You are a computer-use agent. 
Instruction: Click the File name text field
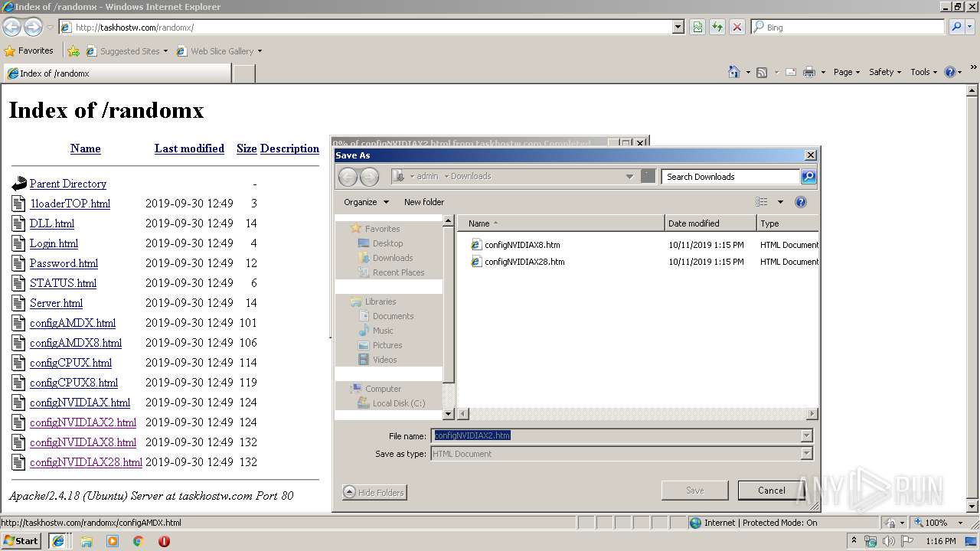point(616,435)
